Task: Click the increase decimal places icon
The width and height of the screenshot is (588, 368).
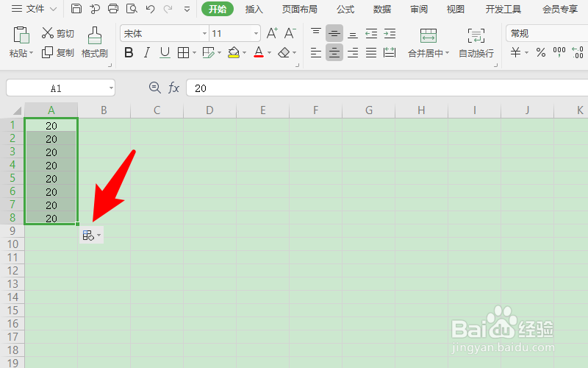Action: tap(578, 52)
